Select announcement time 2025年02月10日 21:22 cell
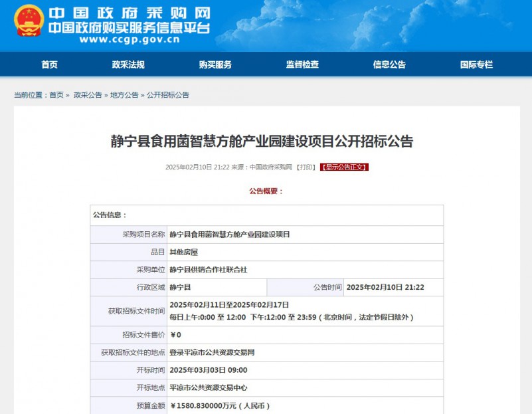 [x=385, y=288]
